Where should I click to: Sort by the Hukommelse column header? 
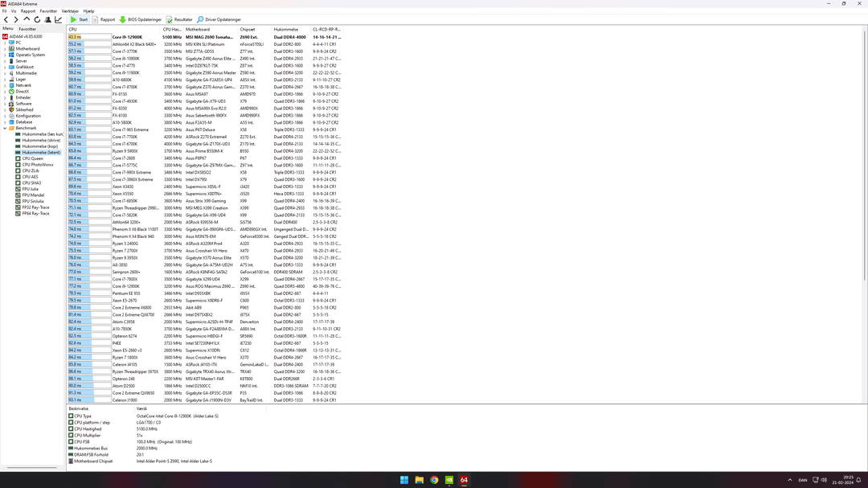(x=291, y=30)
